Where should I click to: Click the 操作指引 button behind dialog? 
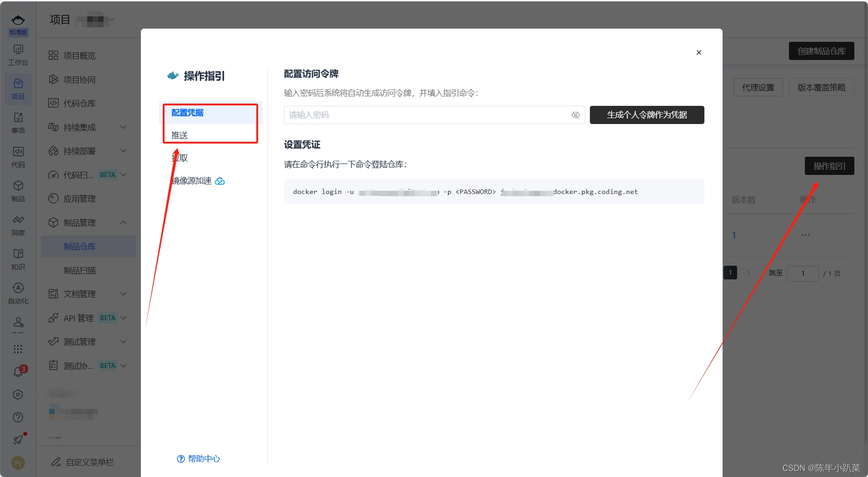pyautogui.click(x=829, y=166)
